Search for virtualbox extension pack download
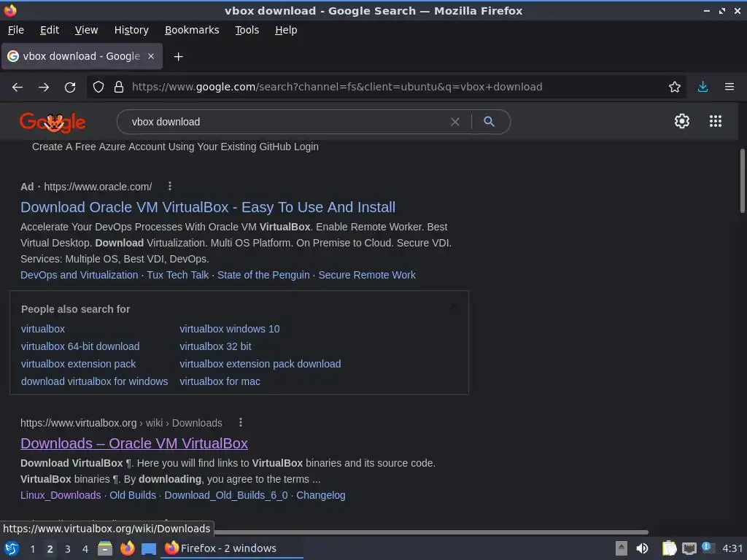The height and width of the screenshot is (560, 747). pyautogui.click(x=260, y=364)
